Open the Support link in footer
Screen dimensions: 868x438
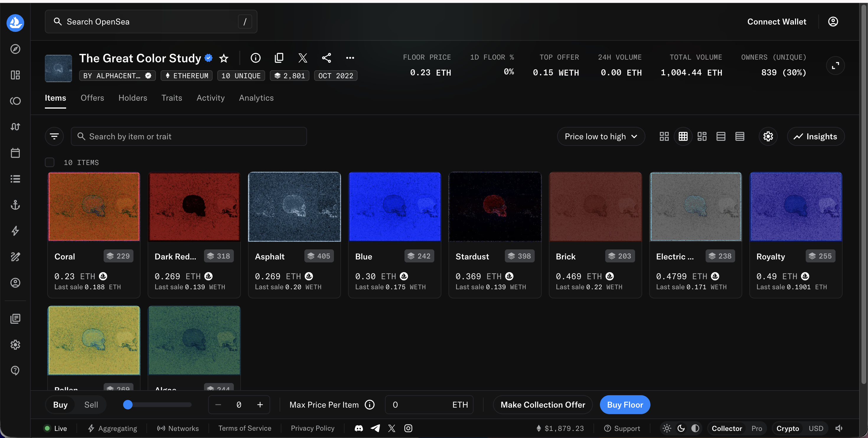pos(622,428)
